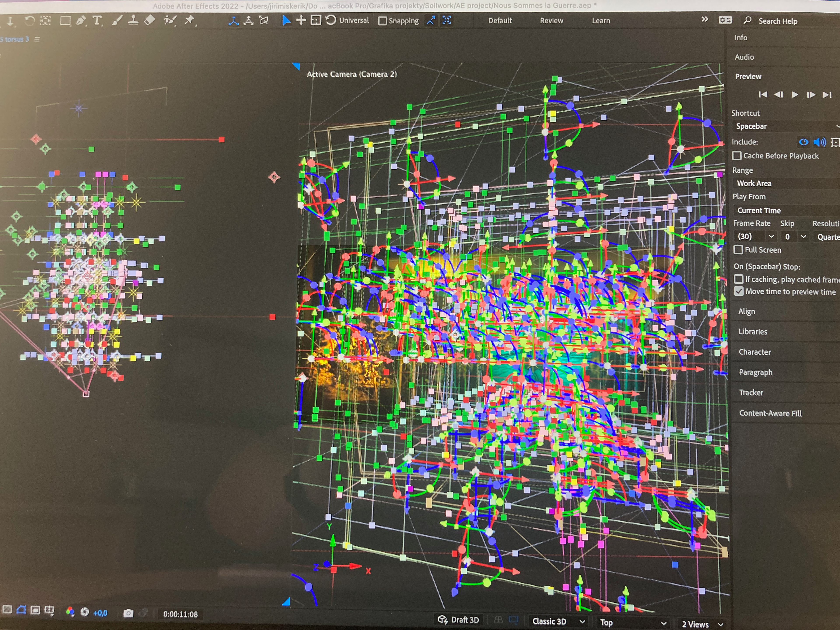
Task: Enable the Full Screen checkbox
Action: pyautogui.click(x=738, y=250)
